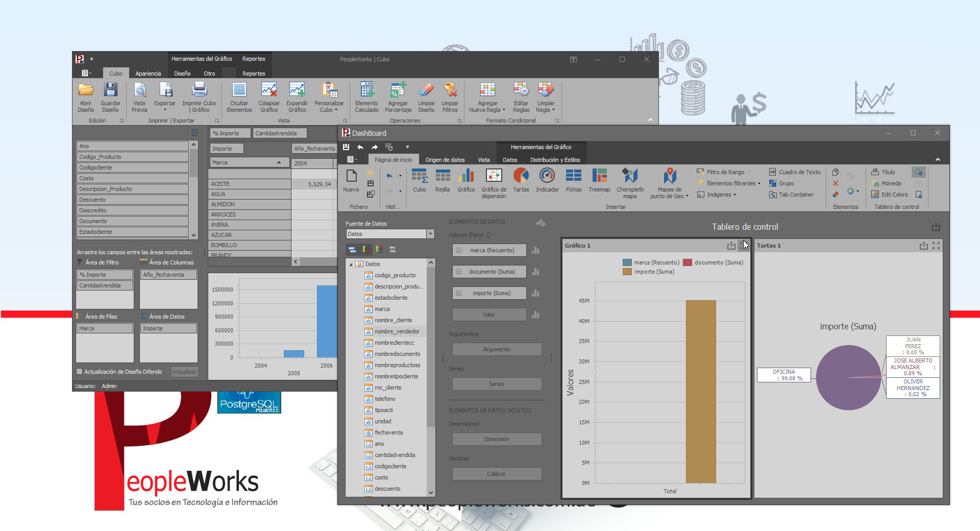Click Ocultar Elementos in Cubo ribbon

click(239, 98)
